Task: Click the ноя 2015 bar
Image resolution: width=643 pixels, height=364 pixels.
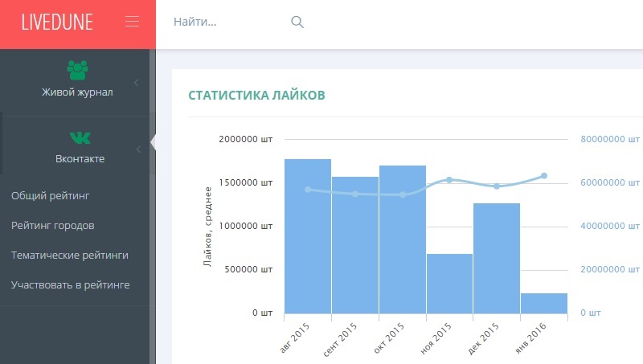Action: [x=449, y=284]
